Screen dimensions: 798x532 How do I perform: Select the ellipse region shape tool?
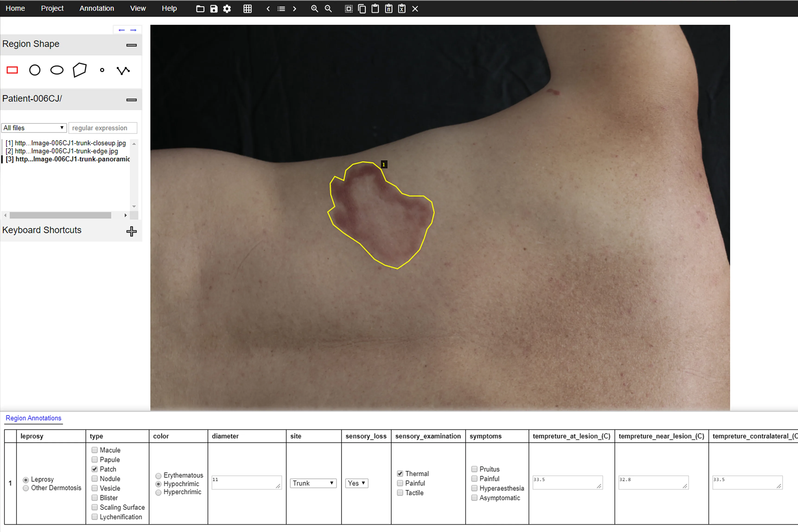(x=57, y=70)
